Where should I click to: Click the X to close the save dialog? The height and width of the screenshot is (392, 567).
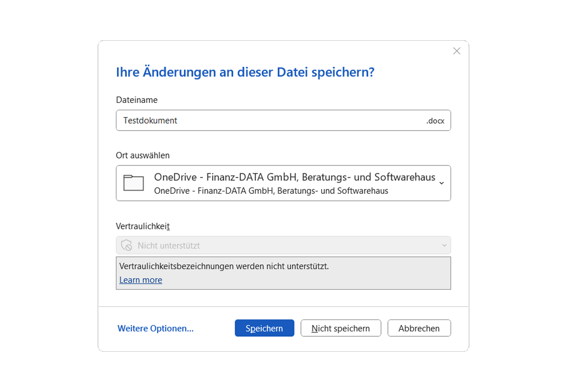pyautogui.click(x=457, y=51)
